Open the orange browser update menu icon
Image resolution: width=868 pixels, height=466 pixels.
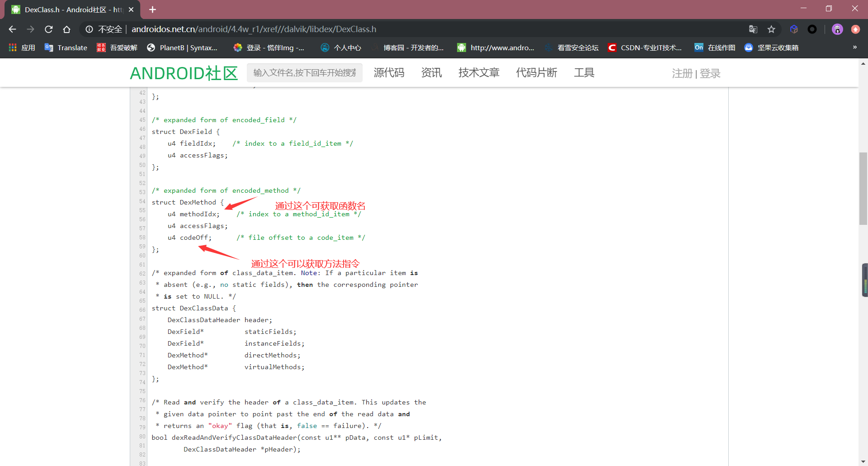click(x=855, y=29)
